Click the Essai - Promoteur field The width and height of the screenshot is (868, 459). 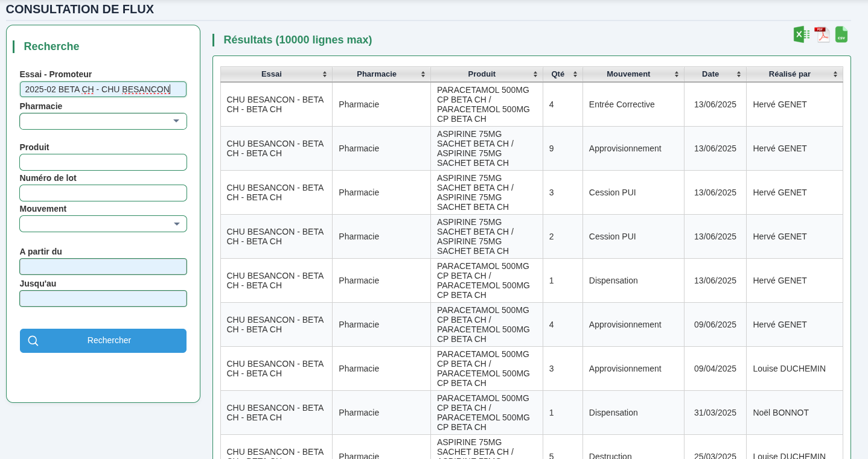(103, 89)
